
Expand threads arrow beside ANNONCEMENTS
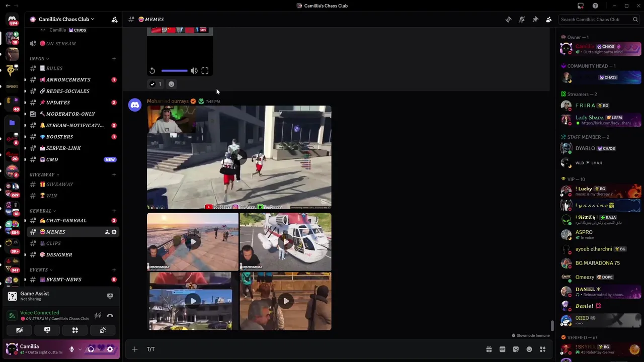tap(25, 80)
